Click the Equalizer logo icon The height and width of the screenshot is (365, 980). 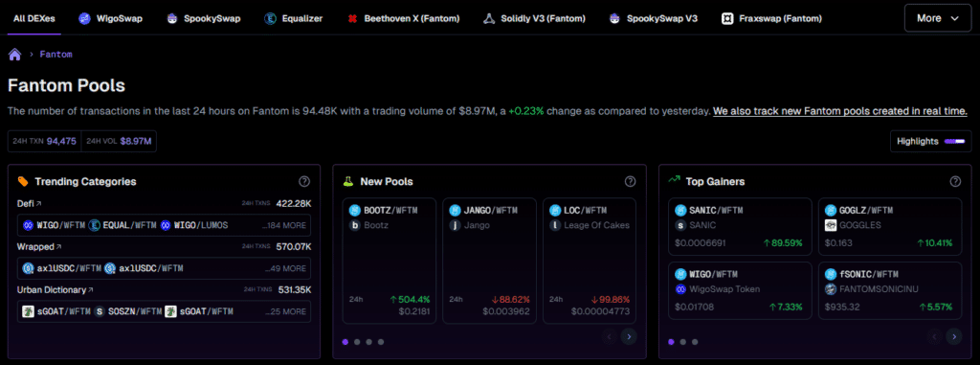point(270,19)
